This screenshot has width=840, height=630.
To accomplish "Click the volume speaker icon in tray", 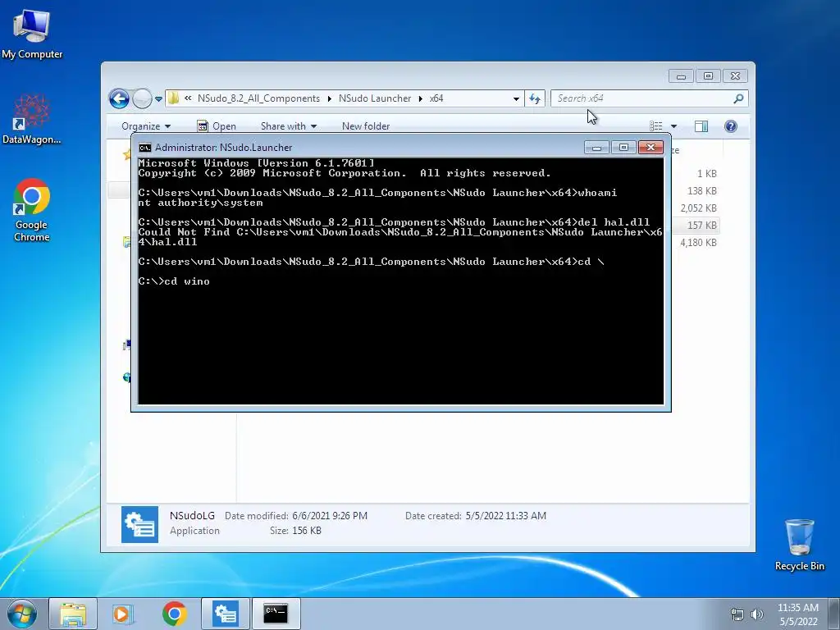I will 756,614.
